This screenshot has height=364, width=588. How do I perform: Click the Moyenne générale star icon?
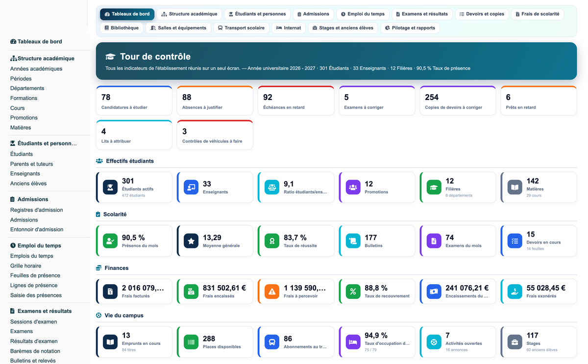191,241
